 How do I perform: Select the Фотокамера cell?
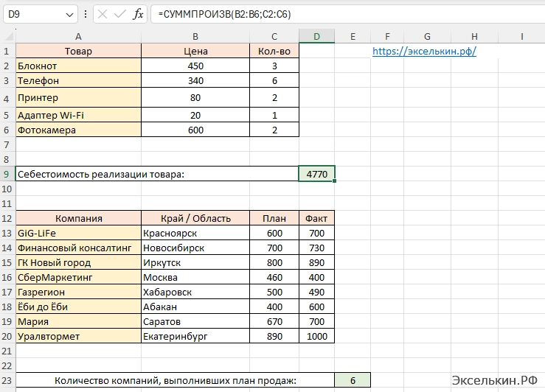78,130
